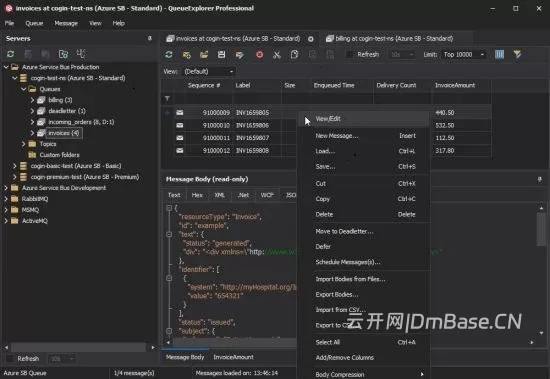Viewport: 550px width, 379px height.
Task: Click envelope icon of message 91000010
Action: pos(180,125)
